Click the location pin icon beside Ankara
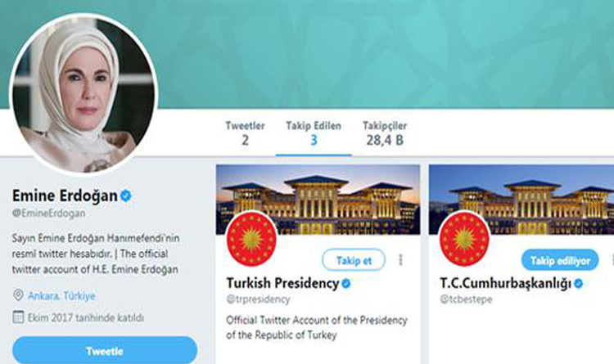The width and height of the screenshot is (614, 364). [x=18, y=295]
